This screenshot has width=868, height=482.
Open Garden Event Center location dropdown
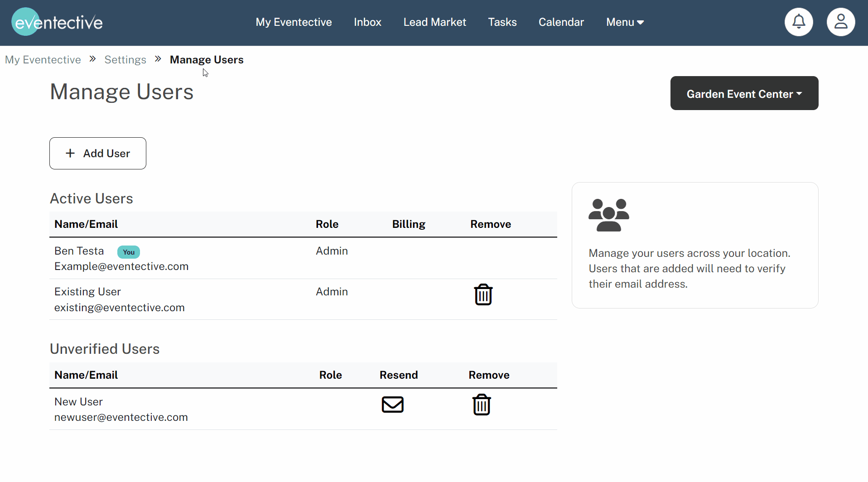(744, 93)
